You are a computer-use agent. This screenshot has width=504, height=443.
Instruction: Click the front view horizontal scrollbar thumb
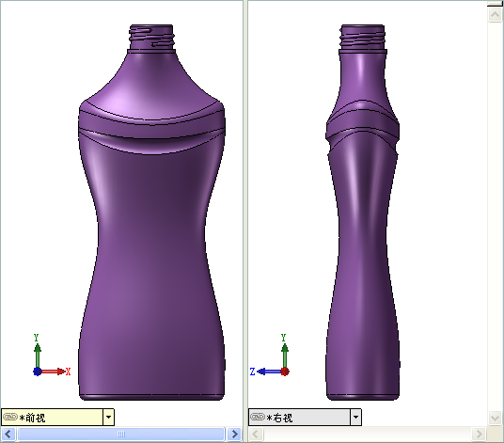tap(121, 435)
